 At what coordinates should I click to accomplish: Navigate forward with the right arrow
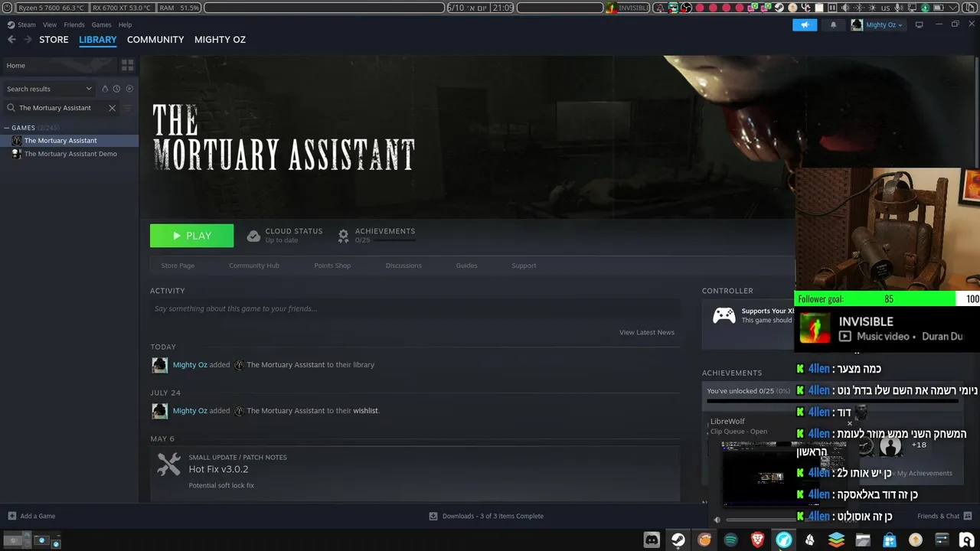pos(28,40)
